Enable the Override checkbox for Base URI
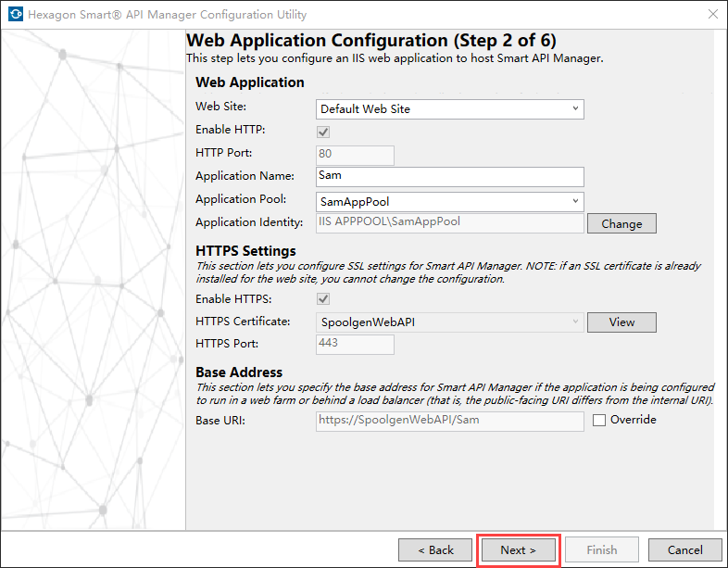The image size is (728, 568). pos(599,421)
